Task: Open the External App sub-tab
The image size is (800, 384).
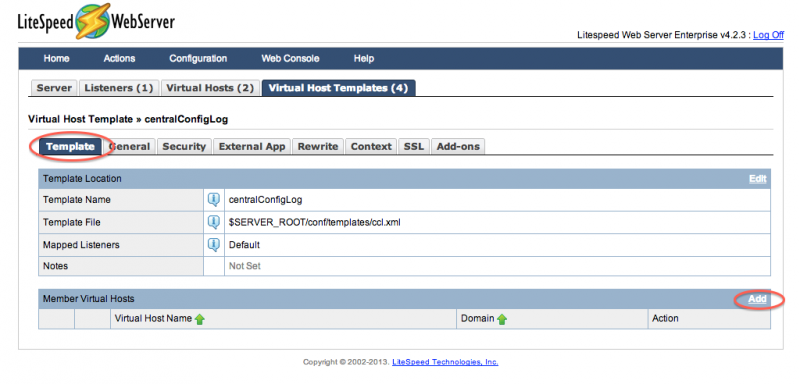Action: (x=252, y=146)
